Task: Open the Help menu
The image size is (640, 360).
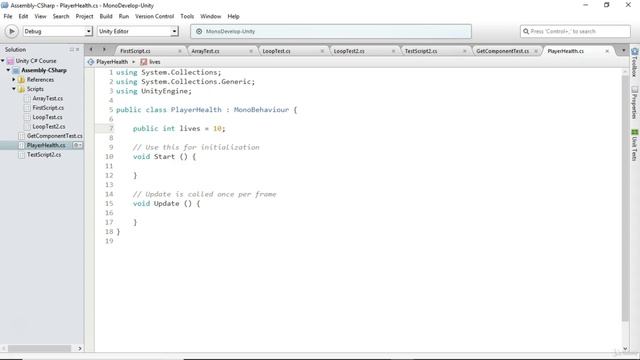Action: point(233,16)
